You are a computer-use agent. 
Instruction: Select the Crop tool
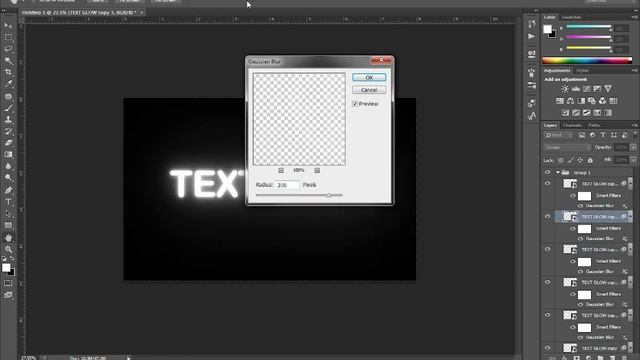tap(8, 72)
